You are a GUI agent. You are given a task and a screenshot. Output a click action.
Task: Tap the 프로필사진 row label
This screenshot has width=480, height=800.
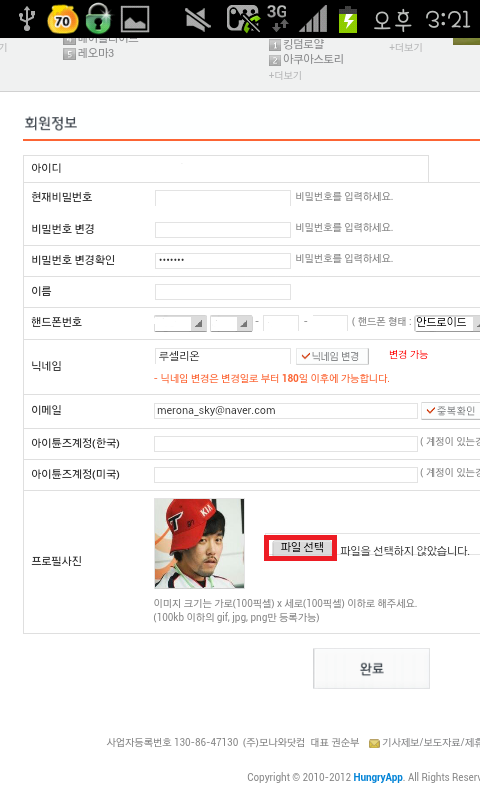tap(57, 561)
